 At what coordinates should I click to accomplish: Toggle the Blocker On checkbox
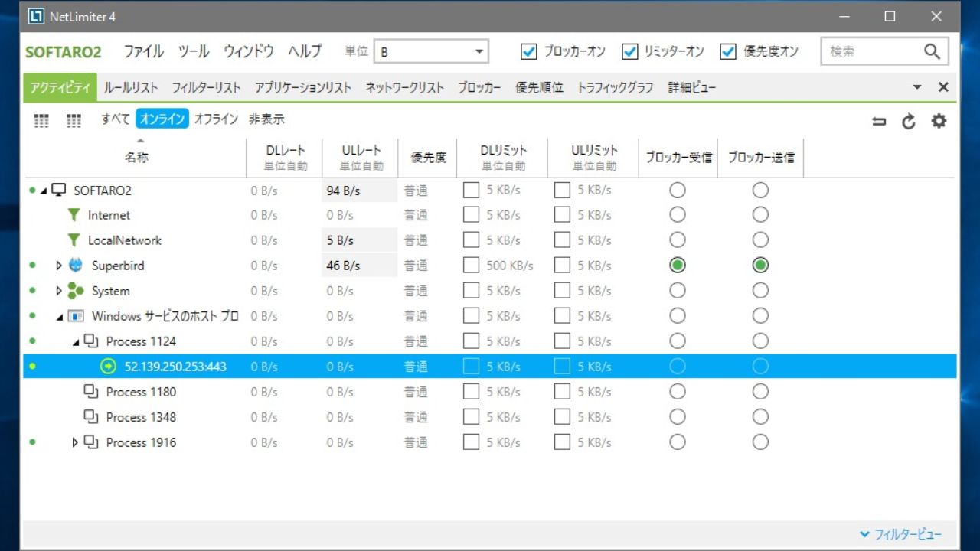[528, 51]
